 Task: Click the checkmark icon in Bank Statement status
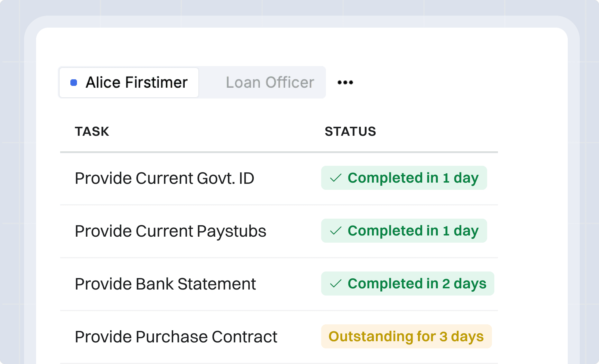336,284
